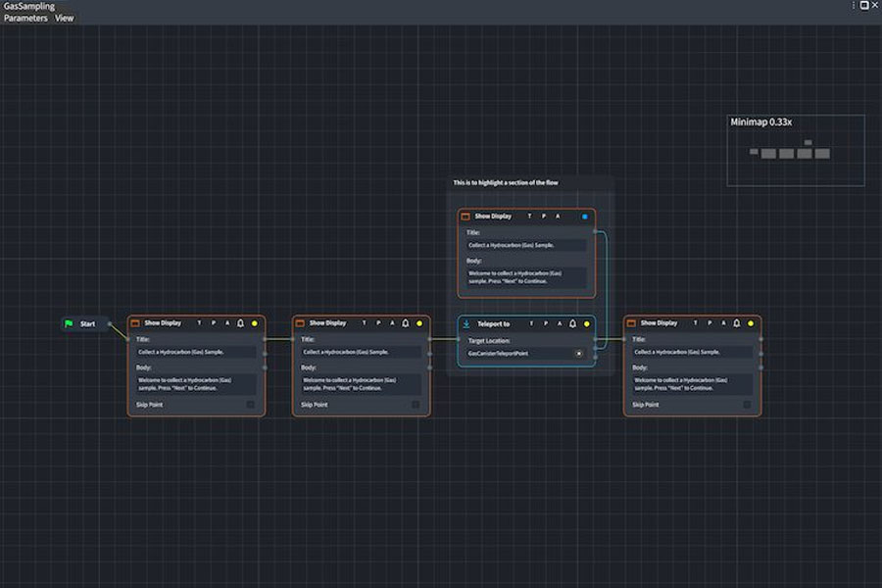
Task: Click the Minimap 0.33x panel
Action: click(796, 150)
